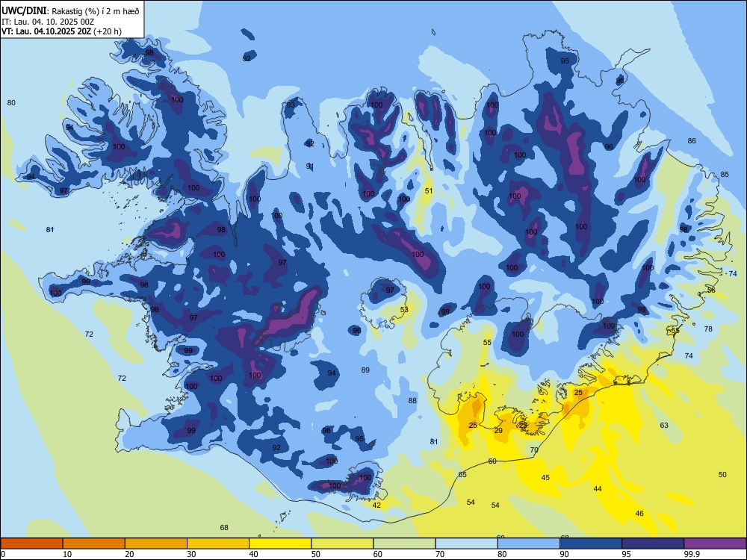This screenshot has width=747, height=560.
Task: Click the map humidity value '78'
Action: click(708, 329)
